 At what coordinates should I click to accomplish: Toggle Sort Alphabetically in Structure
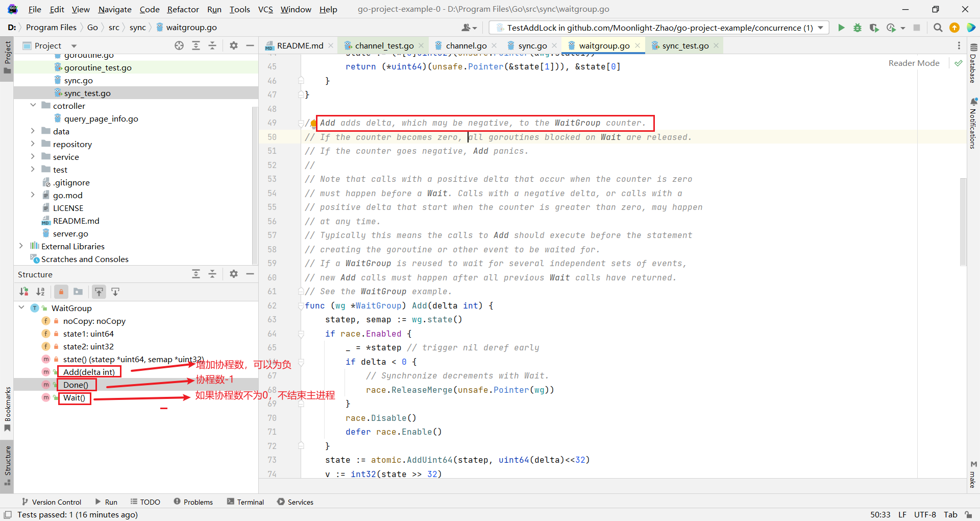pos(40,292)
